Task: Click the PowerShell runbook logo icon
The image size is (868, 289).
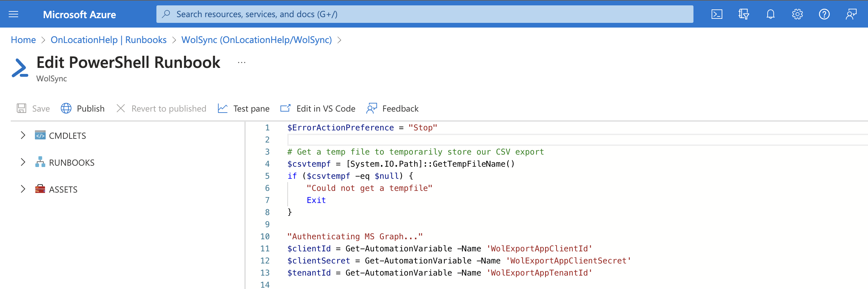Action: [x=20, y=68]
